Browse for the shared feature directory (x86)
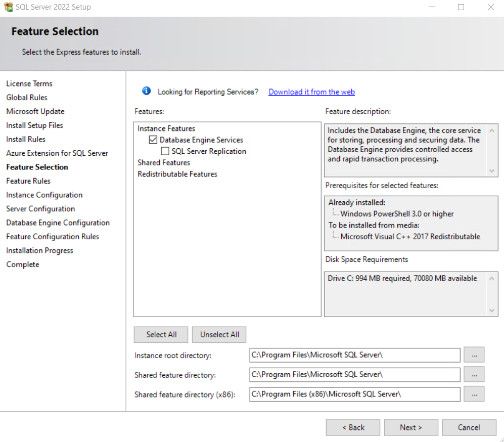Viewport: 504px width, 442px height. tap(474, 394)
